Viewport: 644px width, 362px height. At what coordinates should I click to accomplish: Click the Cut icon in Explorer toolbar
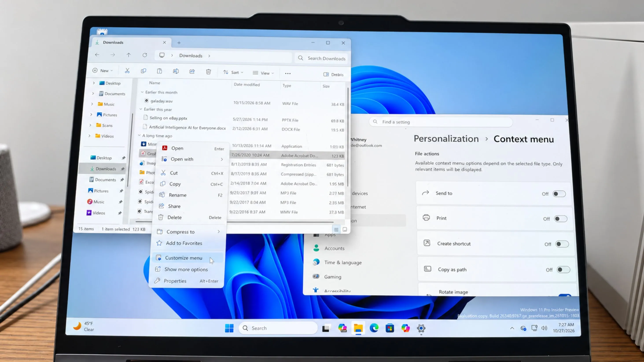(127, 71)
